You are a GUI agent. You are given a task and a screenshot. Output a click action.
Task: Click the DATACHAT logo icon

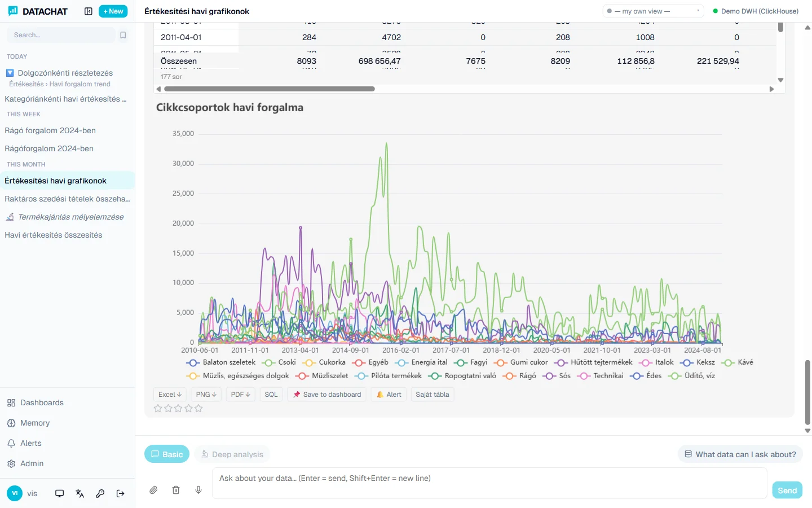(13, 11)
